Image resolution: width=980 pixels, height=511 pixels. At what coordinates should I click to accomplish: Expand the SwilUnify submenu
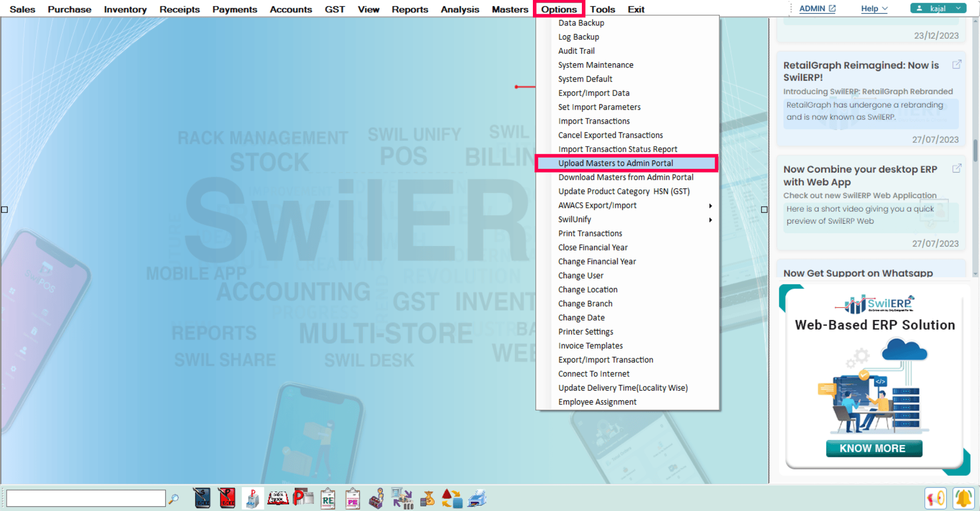click(x=627, y=220)
